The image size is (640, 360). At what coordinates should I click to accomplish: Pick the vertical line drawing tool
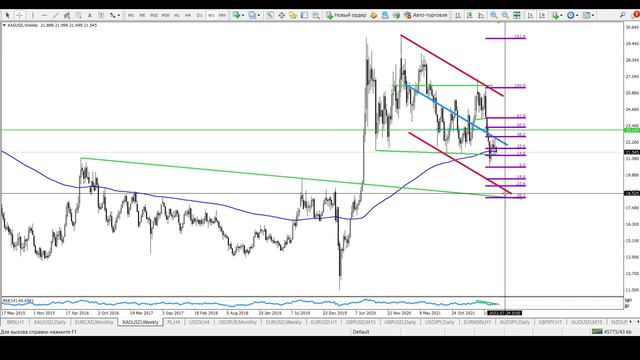point(32,15)
